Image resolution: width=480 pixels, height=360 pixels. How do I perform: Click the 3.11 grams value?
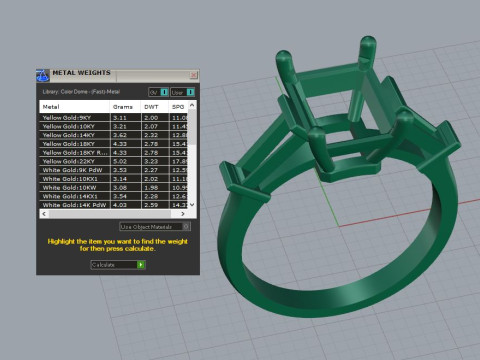point(119,118)
